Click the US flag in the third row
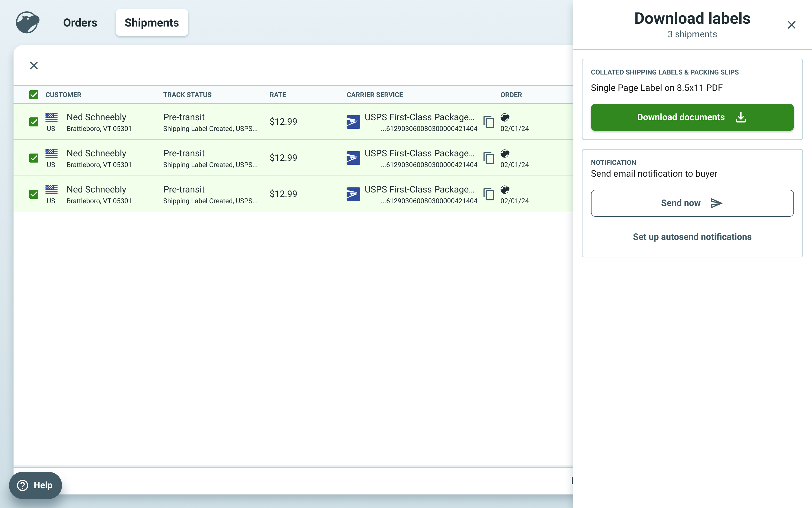812x508 pixels. click(x=51, y=189)
